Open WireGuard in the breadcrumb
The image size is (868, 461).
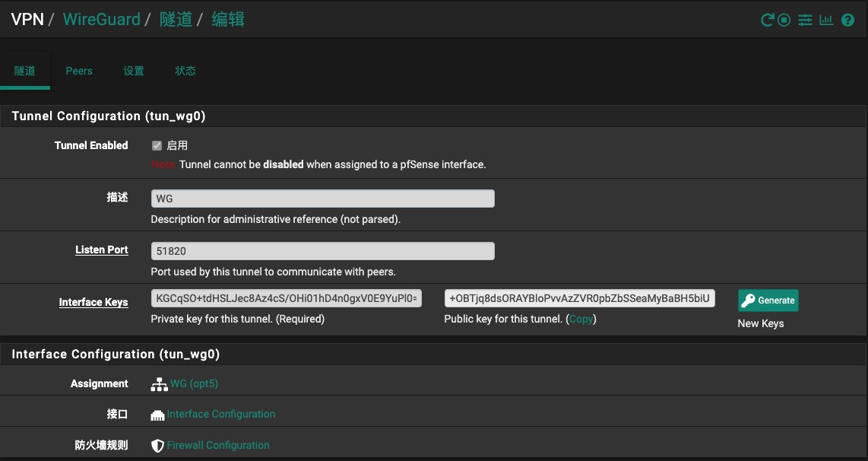click(101, 19)
